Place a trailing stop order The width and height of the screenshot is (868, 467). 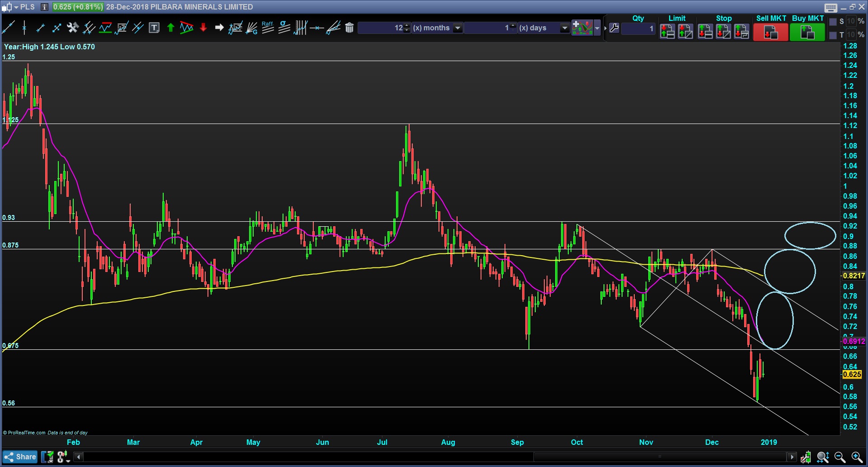[741, 32]
